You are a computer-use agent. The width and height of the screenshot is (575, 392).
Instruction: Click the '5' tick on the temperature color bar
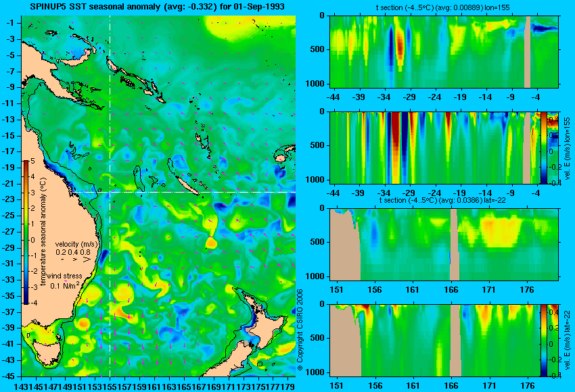32,162
